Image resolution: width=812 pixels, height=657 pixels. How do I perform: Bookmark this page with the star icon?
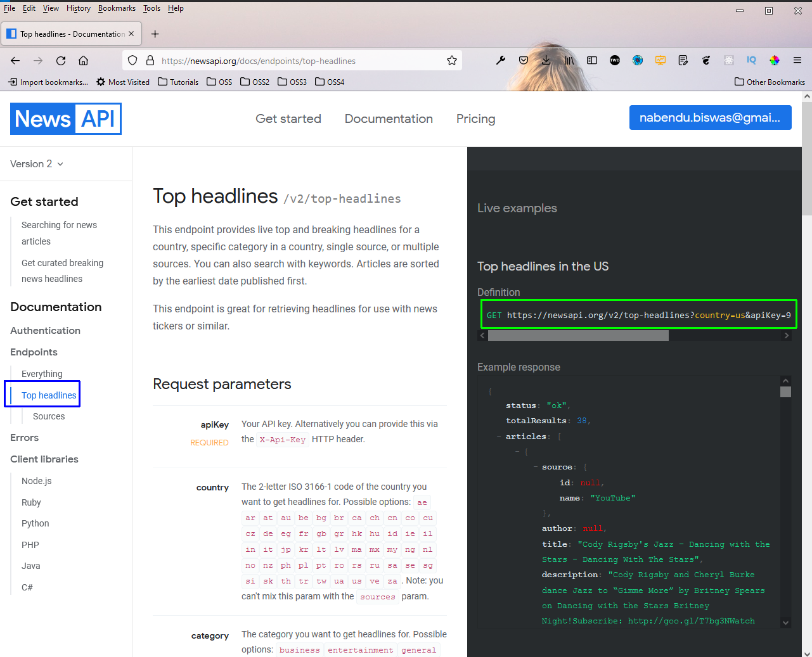click(x=452, y=61)
